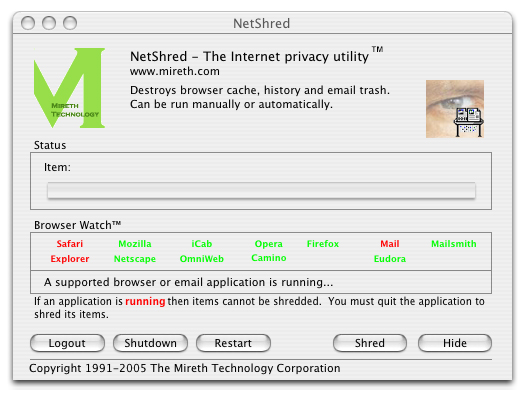The width and height of the screenshot is (526, 394).
Task: Select Eudora in Browser Watch
Action: (390, 259)
